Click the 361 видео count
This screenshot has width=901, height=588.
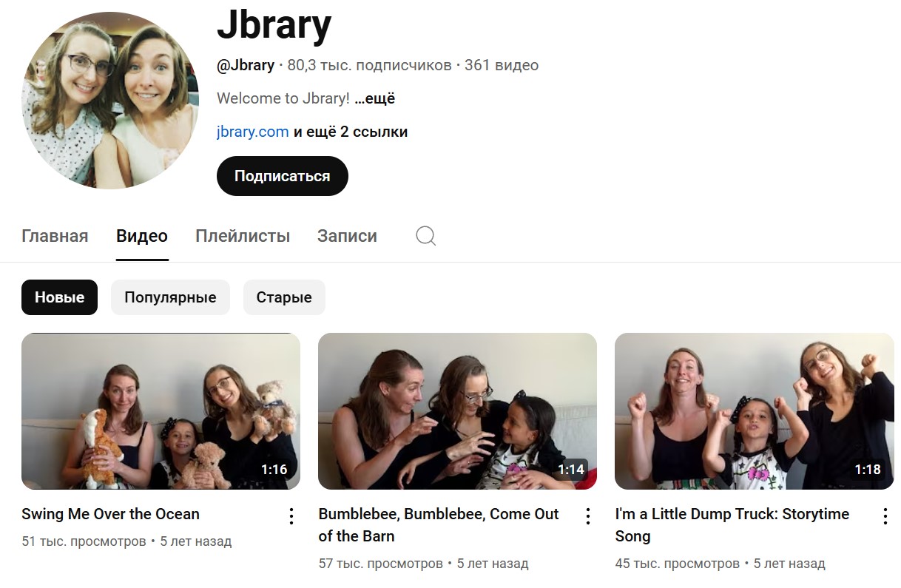[x=502, y=65]
